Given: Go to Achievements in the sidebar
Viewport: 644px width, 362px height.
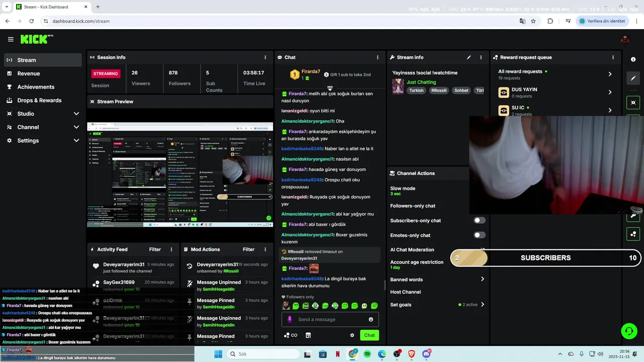Looking at the screenshot, I should coord(43,87).
